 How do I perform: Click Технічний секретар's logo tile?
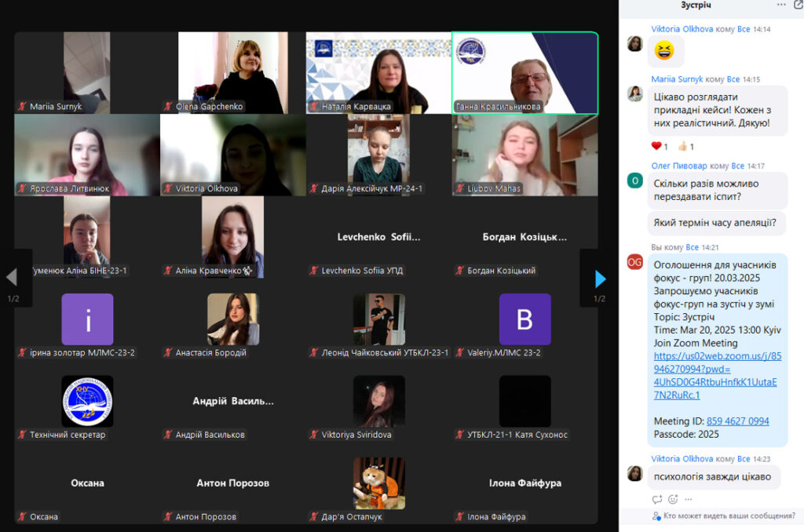tap(87, 401)
